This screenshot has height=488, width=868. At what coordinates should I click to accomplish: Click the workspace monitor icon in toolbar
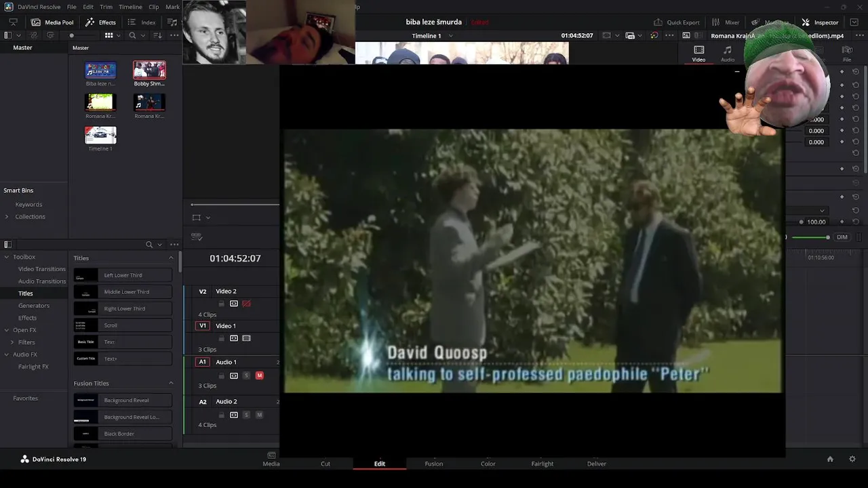13,22
